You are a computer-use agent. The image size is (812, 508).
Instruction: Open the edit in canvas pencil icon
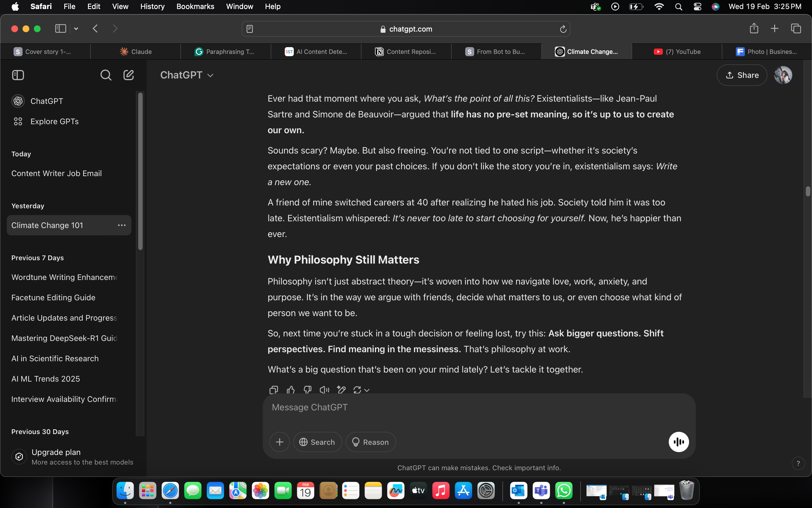(341, 390)
